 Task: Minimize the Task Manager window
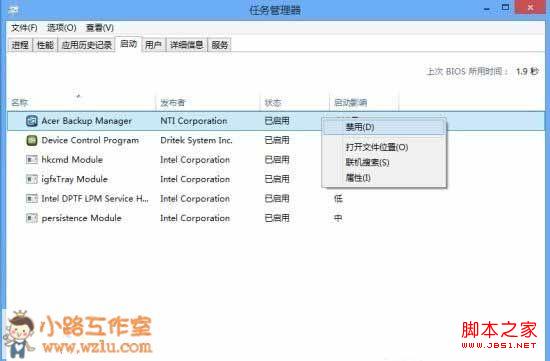point(487,8)
